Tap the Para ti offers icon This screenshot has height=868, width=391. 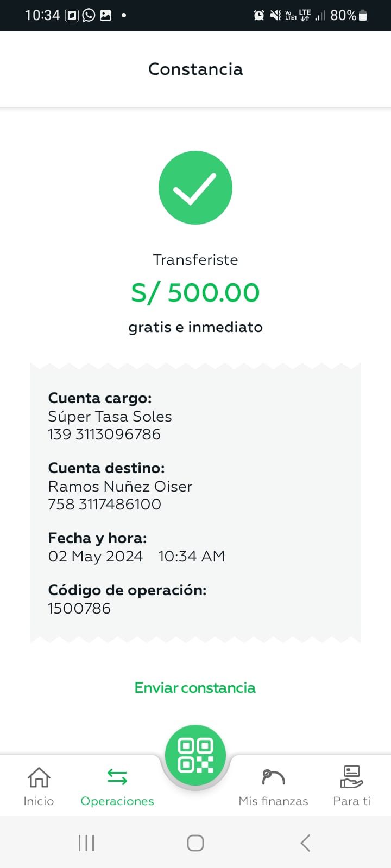351,777
